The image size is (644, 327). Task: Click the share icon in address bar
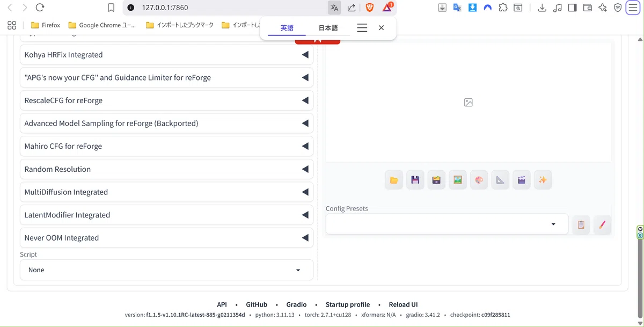352,8
